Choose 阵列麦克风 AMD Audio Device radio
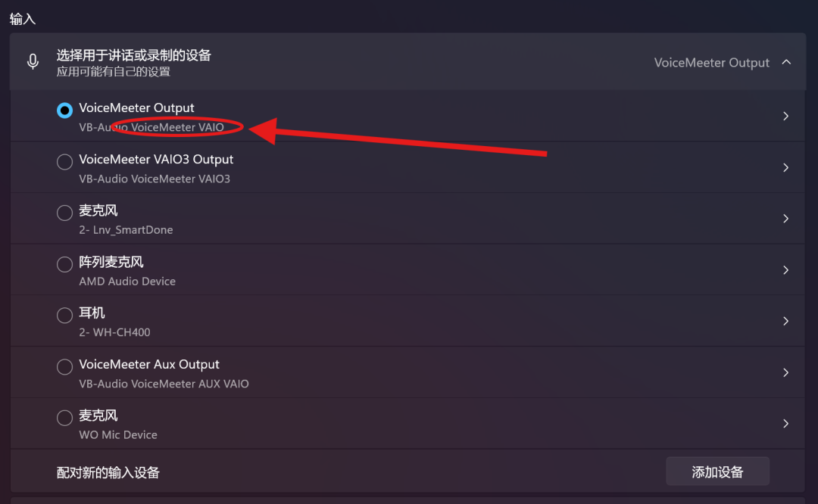 click(64, 265)
